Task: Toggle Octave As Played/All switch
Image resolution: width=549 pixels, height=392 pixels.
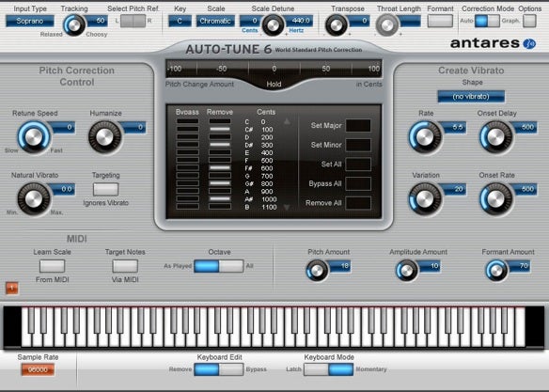Action: (219, 266)
